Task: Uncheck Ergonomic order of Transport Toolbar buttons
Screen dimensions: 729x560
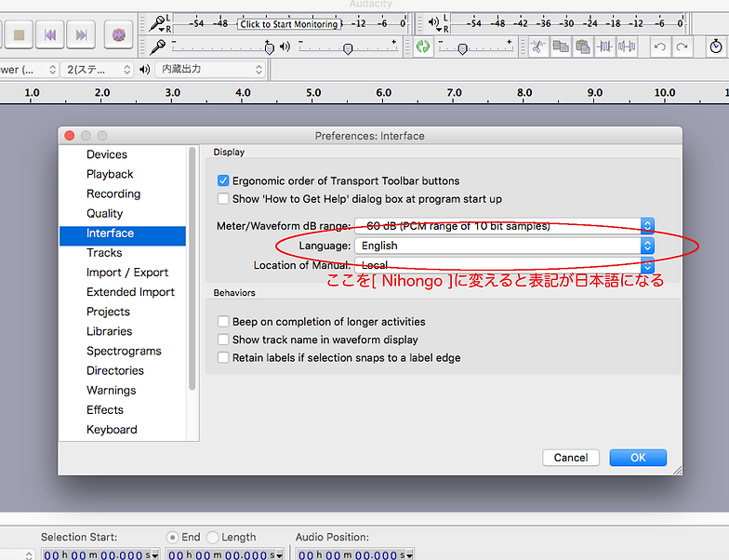Action: (x=223, y=180)
